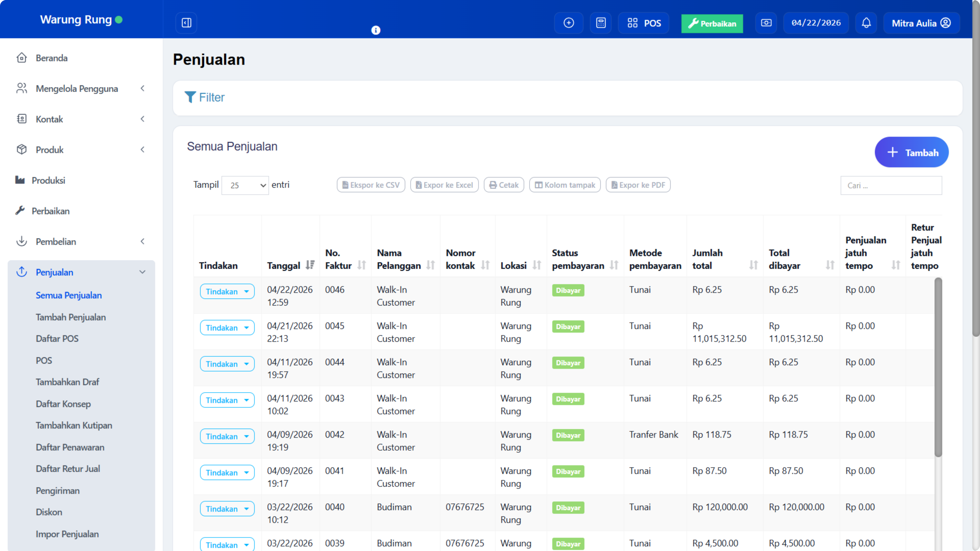Click the Tambah button

[x=911, y=153]
